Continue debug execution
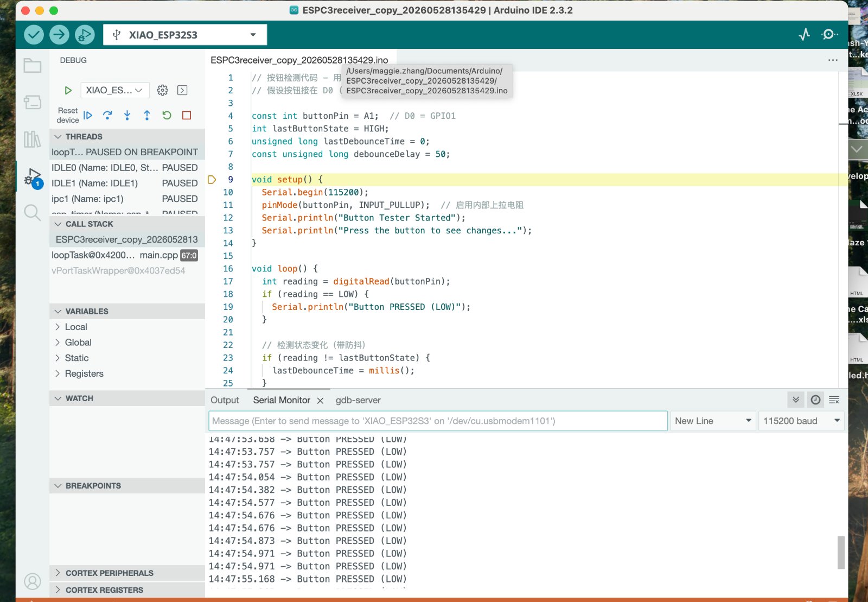Viewport: 868px width, 602px height. click(x=88, y=115)
